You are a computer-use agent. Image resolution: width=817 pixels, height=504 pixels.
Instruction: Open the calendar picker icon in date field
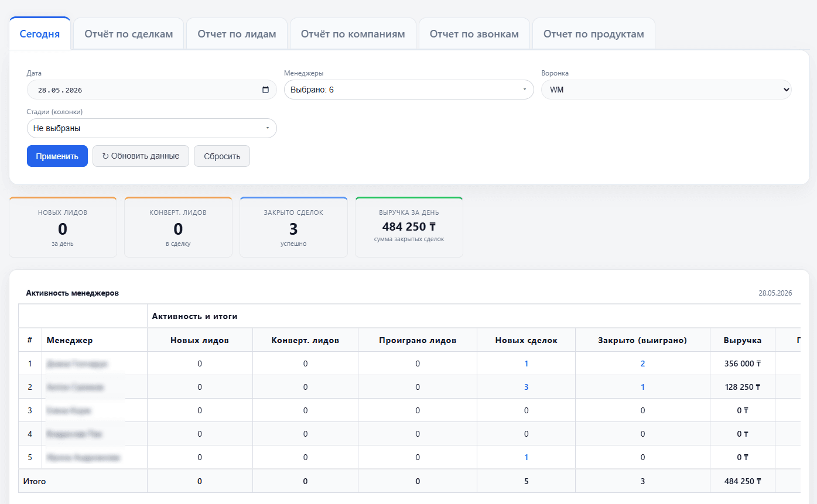click(265, 90)
